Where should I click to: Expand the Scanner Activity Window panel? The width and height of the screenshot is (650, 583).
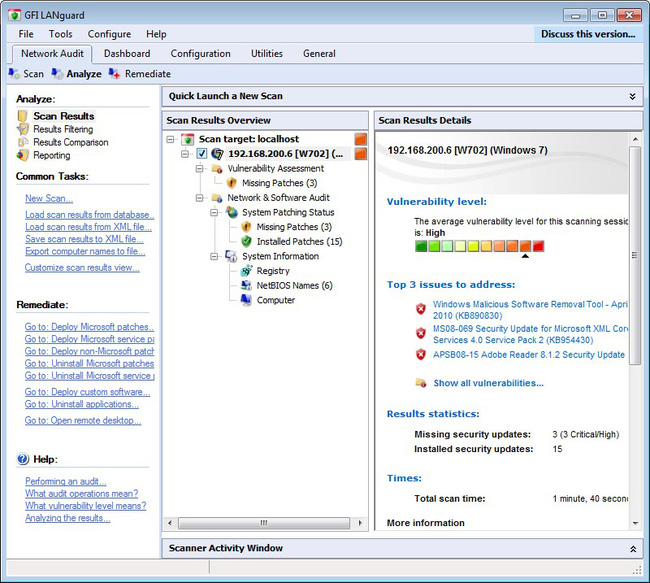[633, 549]
